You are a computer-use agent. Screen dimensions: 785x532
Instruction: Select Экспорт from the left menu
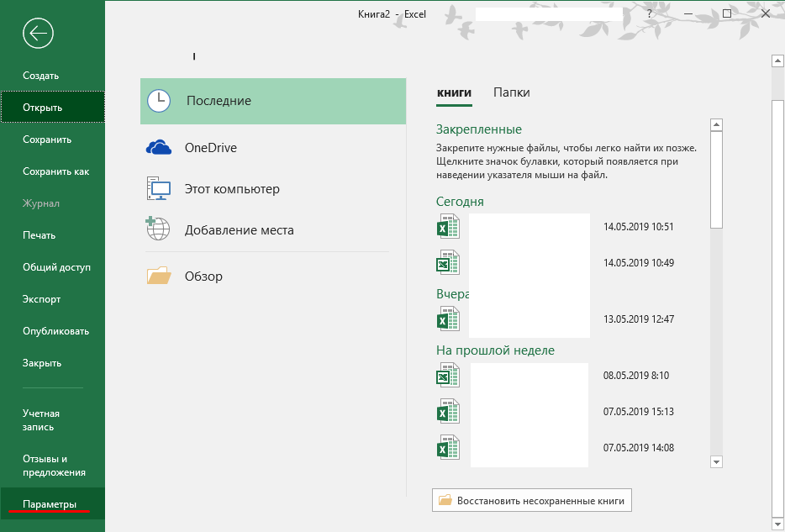tap(42, 299)
